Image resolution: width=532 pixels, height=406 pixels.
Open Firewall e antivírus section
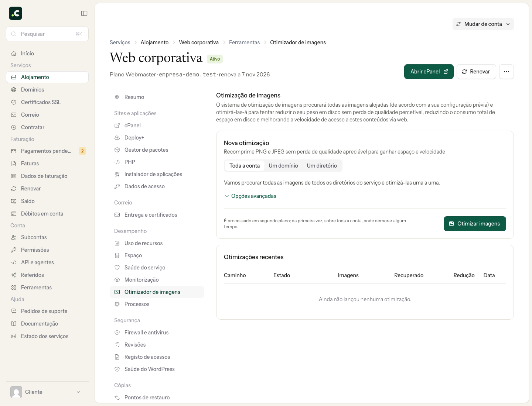pyautogui.click(x=157, y=333)
